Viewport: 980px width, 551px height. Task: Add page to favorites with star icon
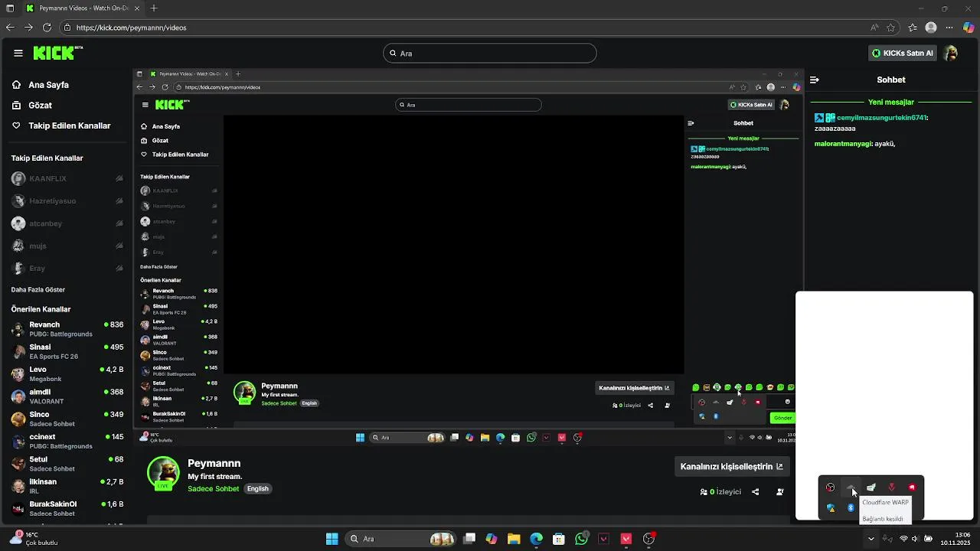pyautogui.click(x=891, y=28)
